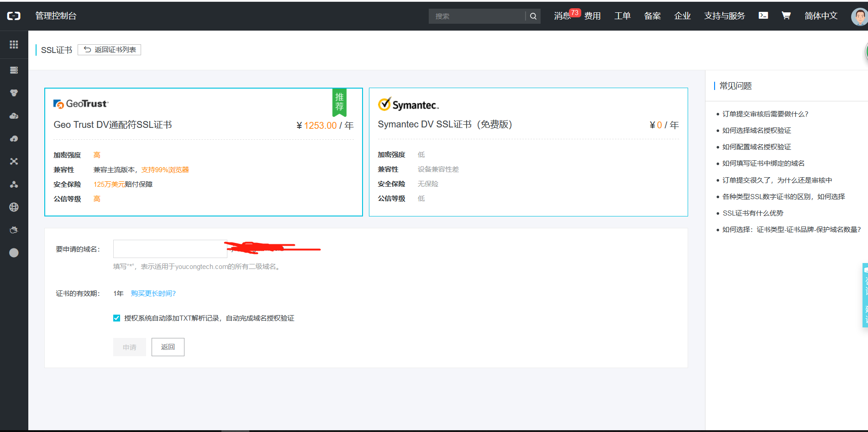
Task: Click the 申请 button
Action: [130, 347]
